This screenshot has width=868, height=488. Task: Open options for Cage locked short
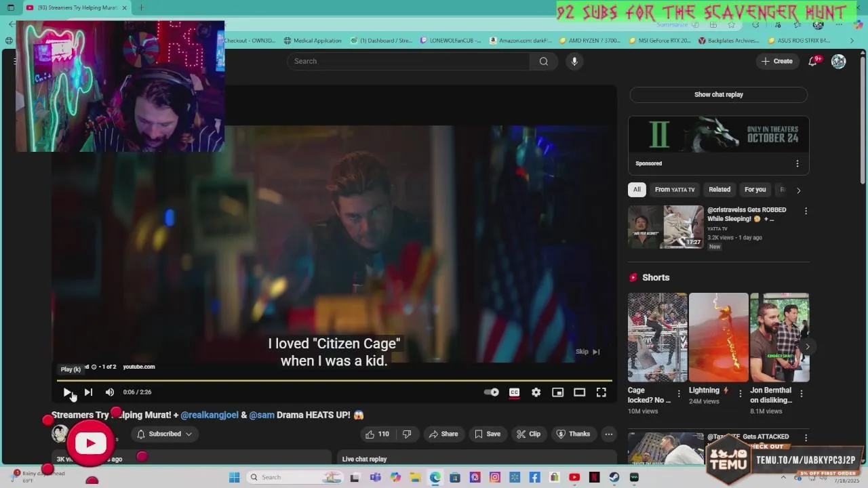pyautogui.click(x=679, y=394)
